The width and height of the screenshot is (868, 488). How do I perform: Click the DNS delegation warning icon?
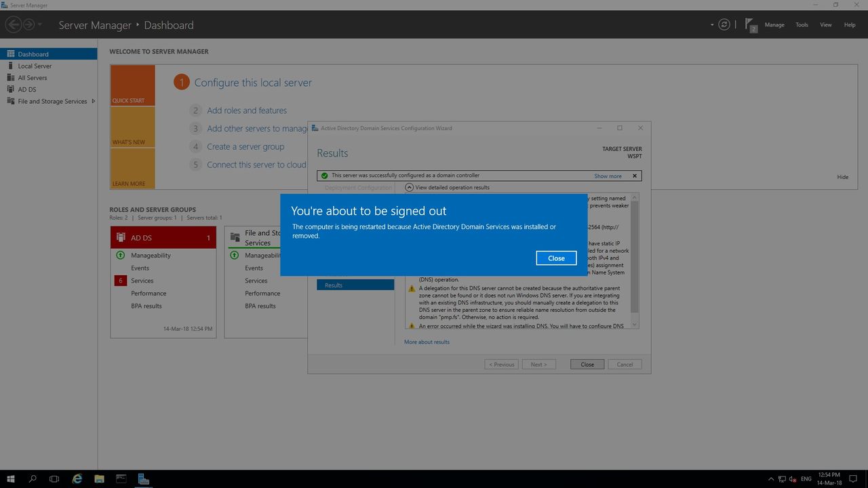coord(412,289)
